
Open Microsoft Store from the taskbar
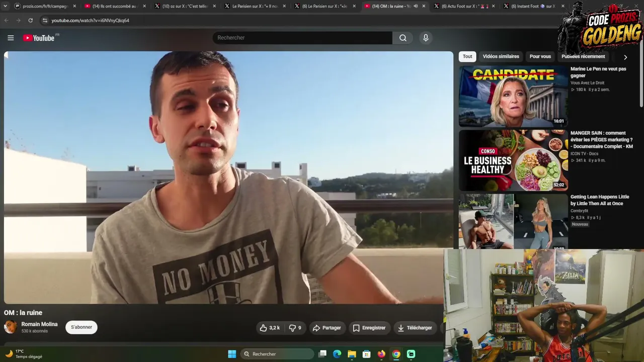point(367,354)
